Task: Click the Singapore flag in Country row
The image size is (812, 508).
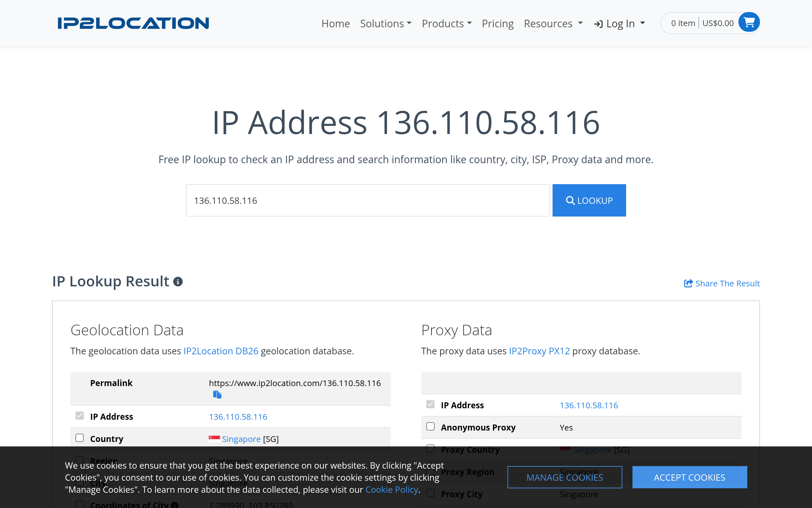Action: pos(214,438)
